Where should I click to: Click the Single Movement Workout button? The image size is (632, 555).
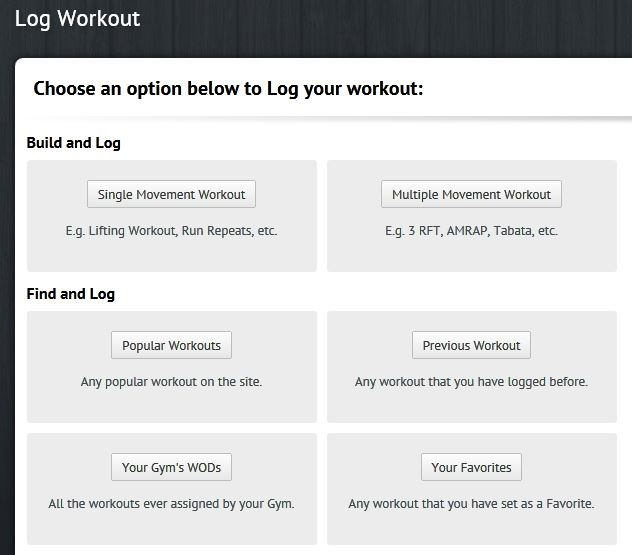(171, 194)
